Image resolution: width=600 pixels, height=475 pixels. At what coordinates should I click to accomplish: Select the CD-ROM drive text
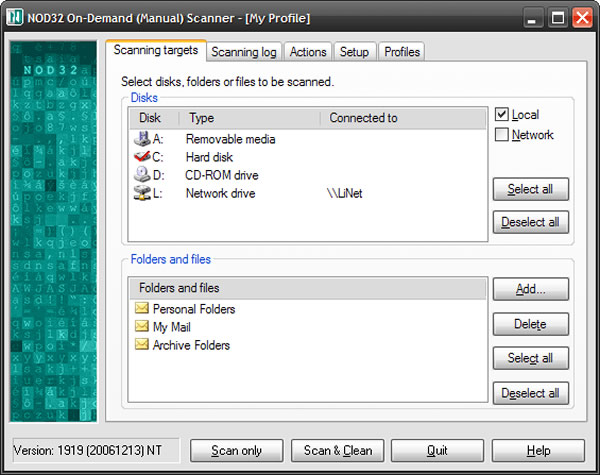222,175
